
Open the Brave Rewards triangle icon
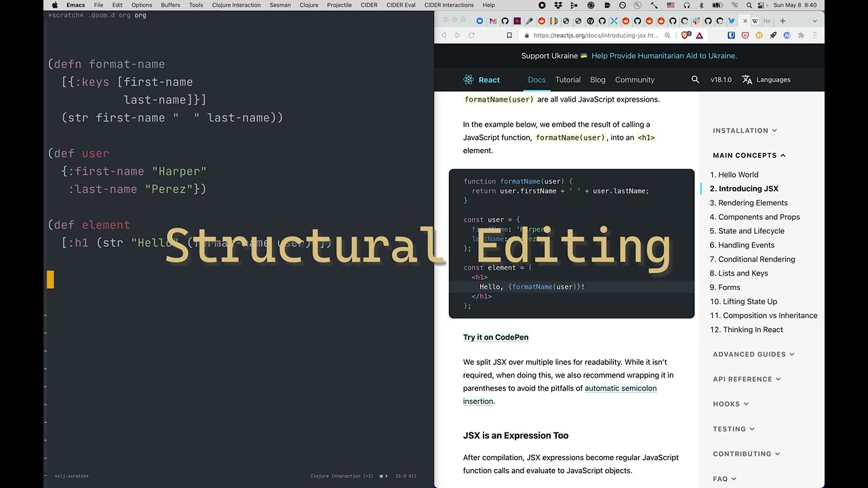click(699, 35)
